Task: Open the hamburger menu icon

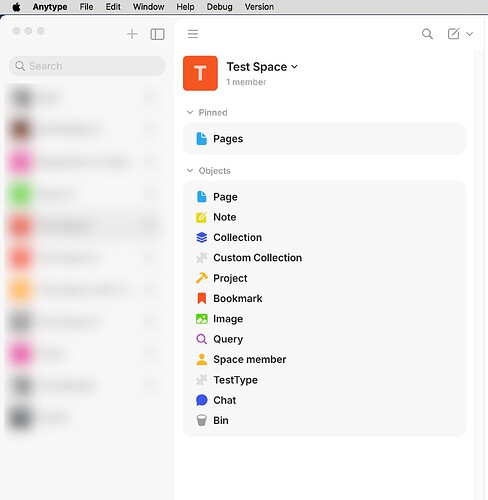Action: click(193, 34)
